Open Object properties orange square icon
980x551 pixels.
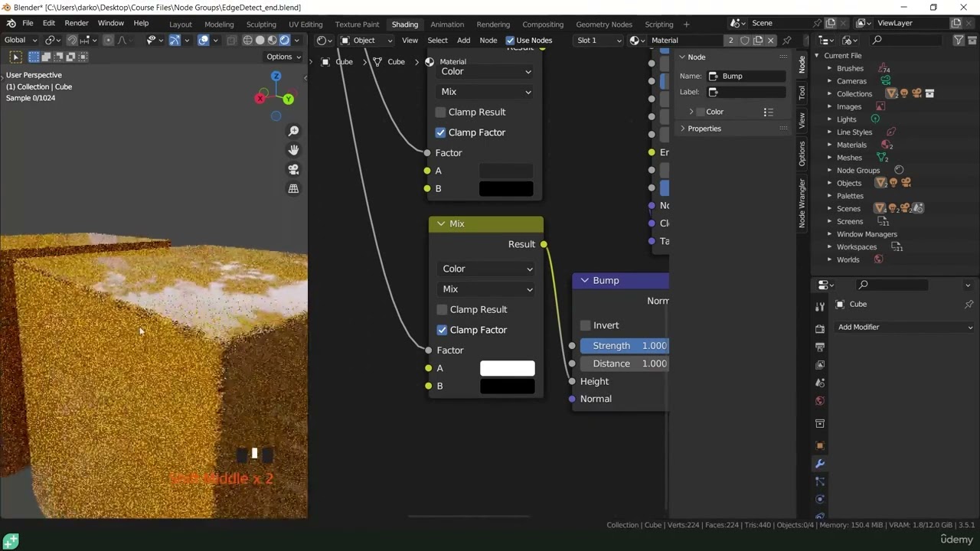820,445
